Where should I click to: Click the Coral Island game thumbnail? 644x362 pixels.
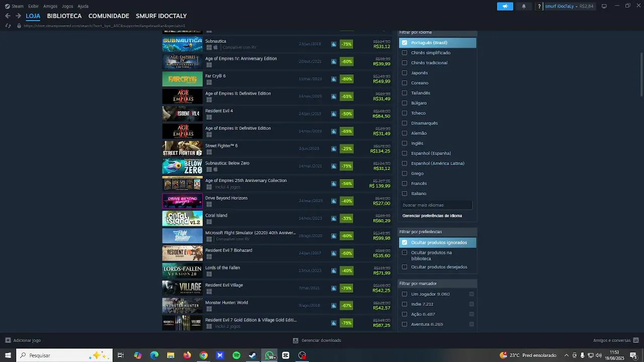pos(182,219)
